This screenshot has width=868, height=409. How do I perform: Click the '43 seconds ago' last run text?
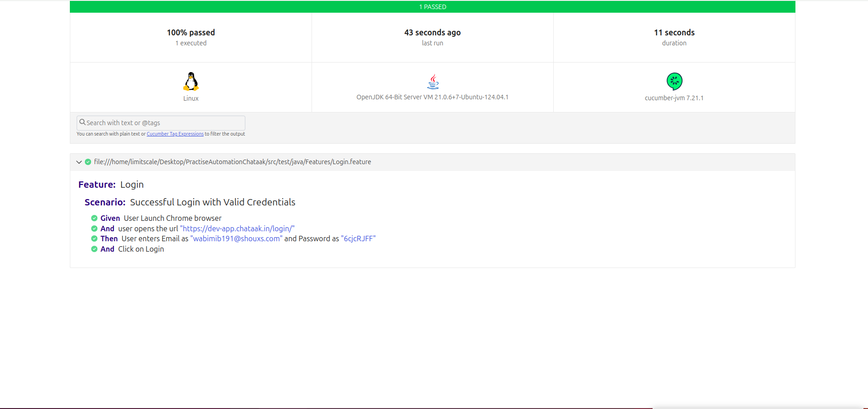tap(433, 33)
